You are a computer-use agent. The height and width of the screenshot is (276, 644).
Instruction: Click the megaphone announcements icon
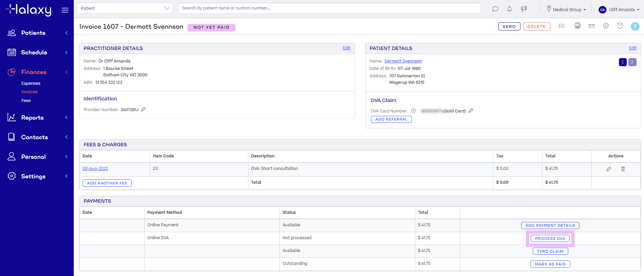(524, 9)
